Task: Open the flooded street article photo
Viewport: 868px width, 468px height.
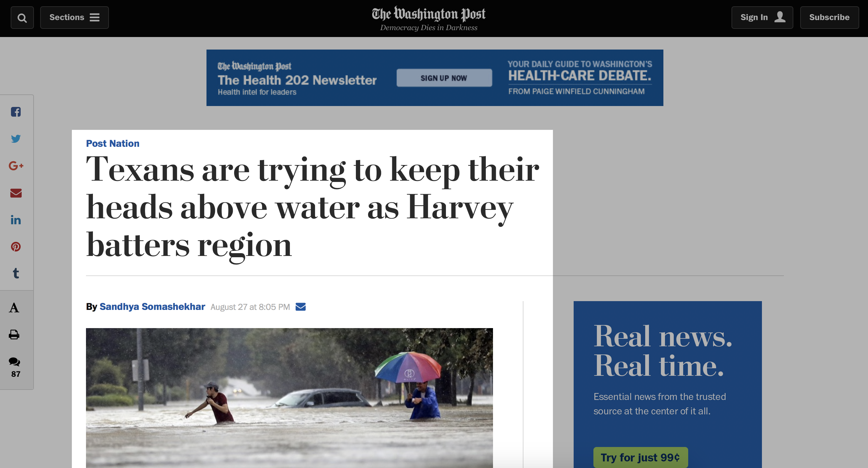Action: [x=289, y=398]
